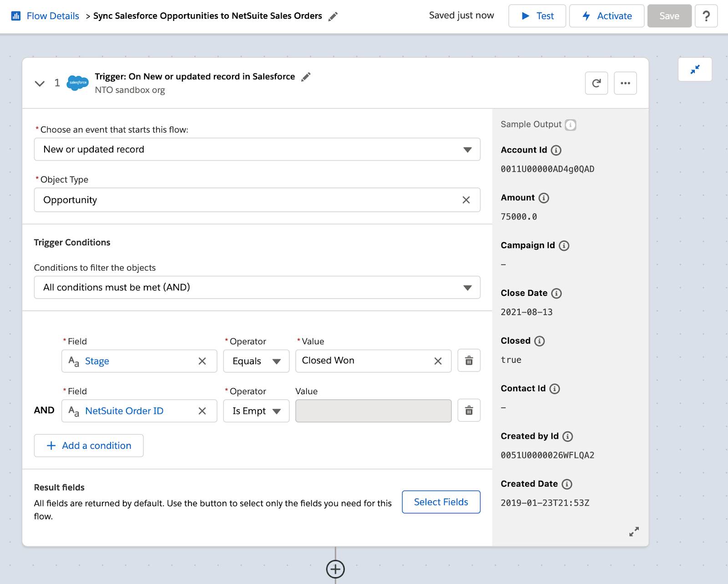
Task: Show info for Campaign Id
Action: click(564, 246)
